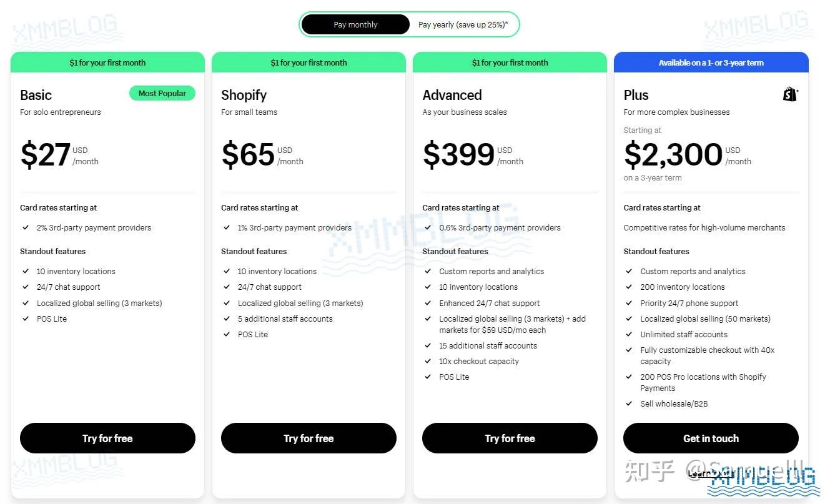Click the checkmark beside "POS Lite" in Basic plan
This screenshot has width=825, height=504.
pos(25,319)
